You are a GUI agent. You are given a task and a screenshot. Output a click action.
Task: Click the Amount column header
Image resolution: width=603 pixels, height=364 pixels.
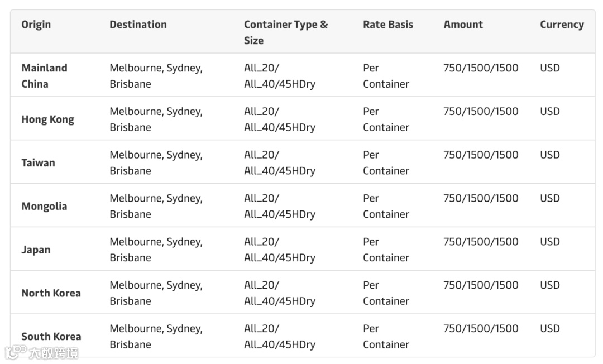(463, 25)
